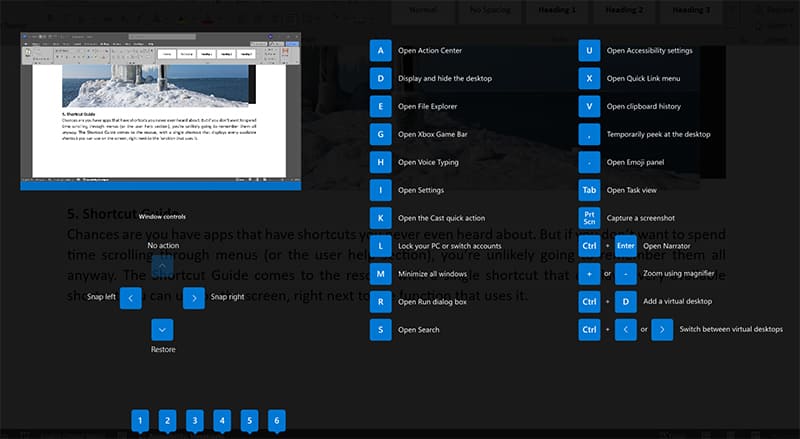Select the G key tile for Xbox Game Bar
800x439 pixels.
click(380, 134)
